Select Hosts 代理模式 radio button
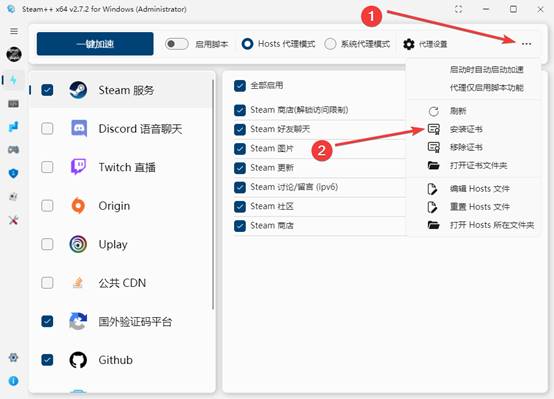Viewport: 554px width, 399px height. tap(247, 44)
